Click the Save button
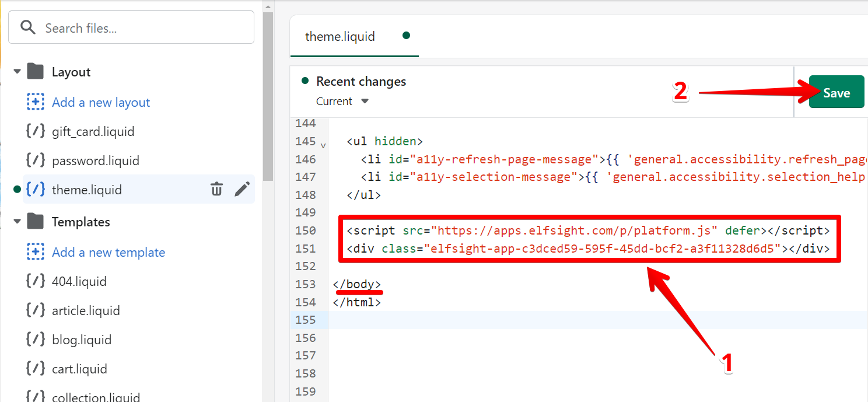Image resolution: width=868 pixels, height=402 pixels. point(836,92)
